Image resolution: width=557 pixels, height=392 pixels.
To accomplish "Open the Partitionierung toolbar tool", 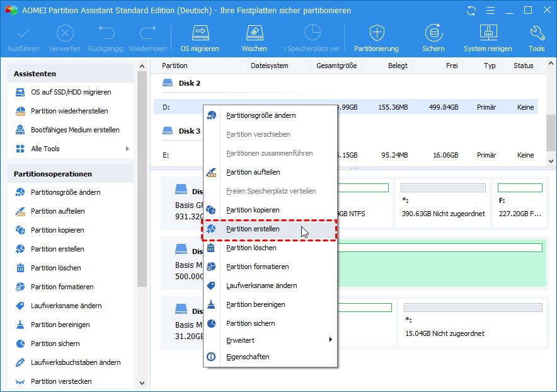I will [x=376, y=38].
